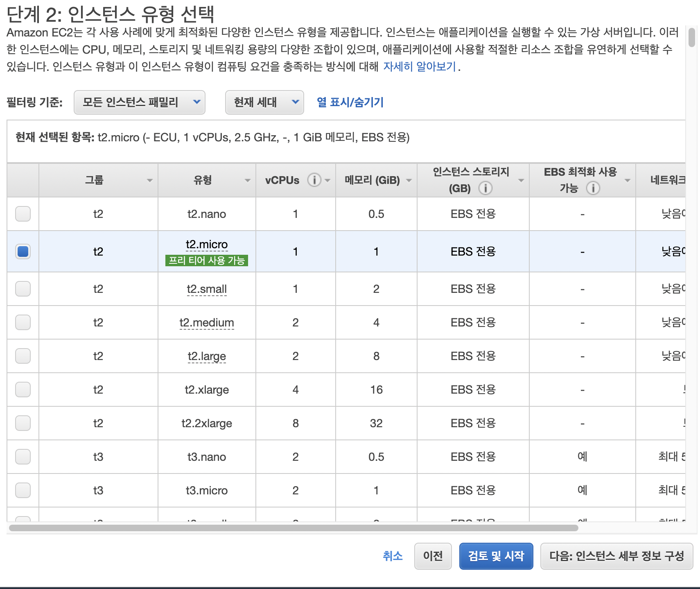This screenshot has height=589, width=700.
Task: Click the 현재 선택된 항목 summary text
Action: [x=212, y=137]
